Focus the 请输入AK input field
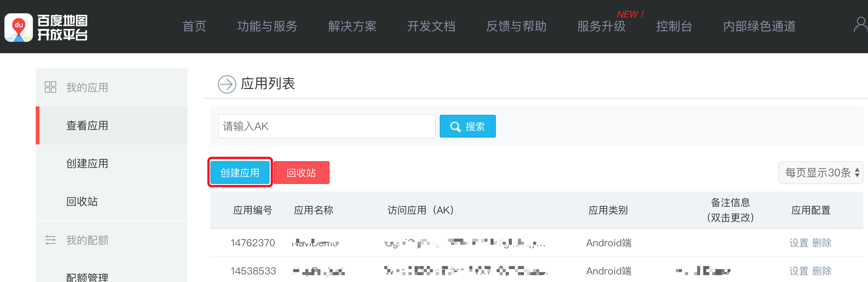868x282 pixels. (x=327, y=126)
